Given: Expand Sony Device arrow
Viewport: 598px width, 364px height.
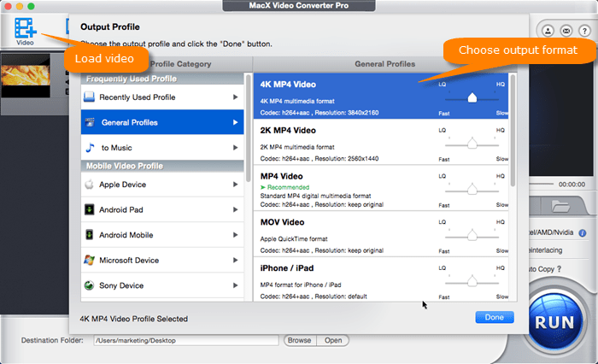Looking at the screenshot, I should point(235,285).
